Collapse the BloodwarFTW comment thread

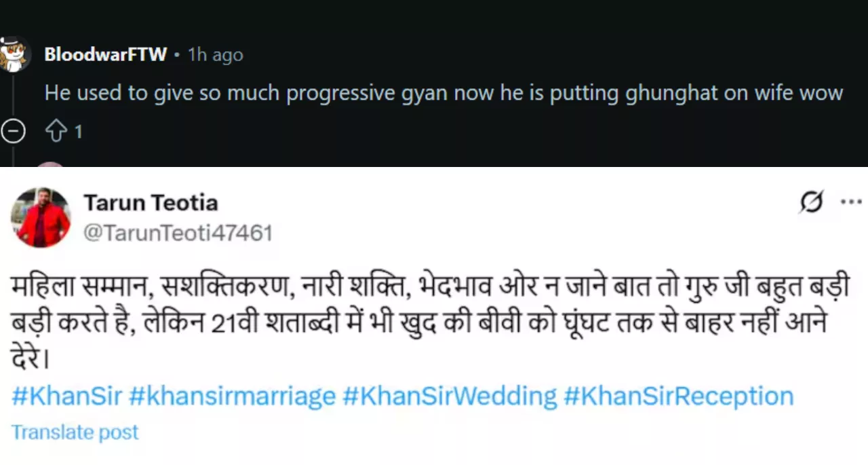point(13,131)
